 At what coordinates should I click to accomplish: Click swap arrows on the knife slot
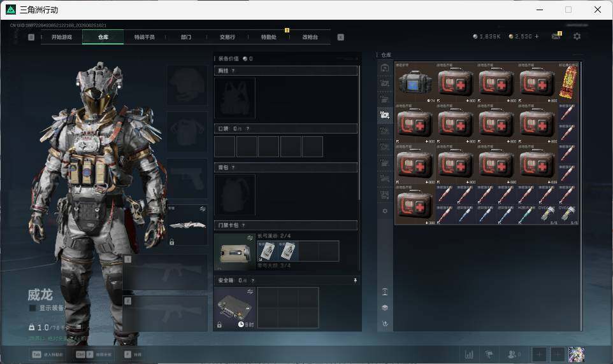[x=203, y=209]
